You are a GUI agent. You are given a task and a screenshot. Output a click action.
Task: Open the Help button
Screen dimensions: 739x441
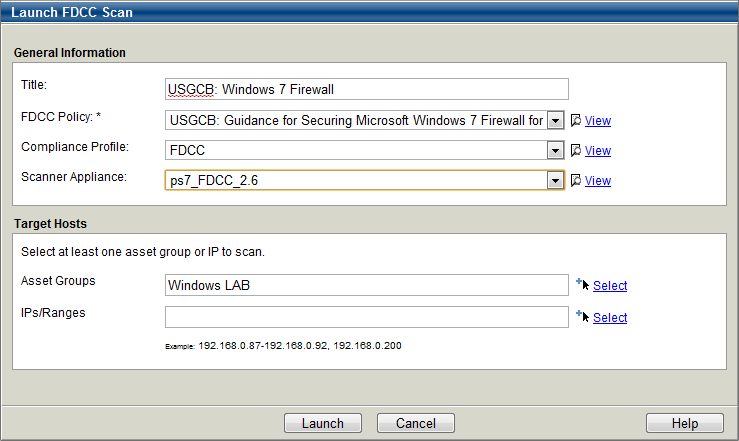pos(685,423)
